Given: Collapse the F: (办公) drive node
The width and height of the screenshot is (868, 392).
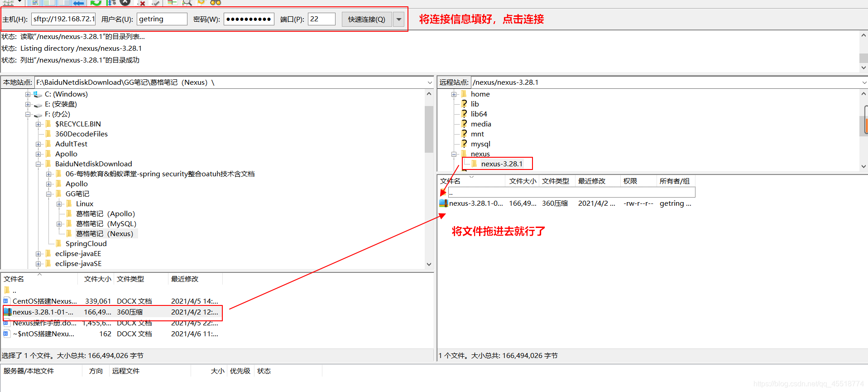Looking at the screenshot, I should [28, 114].
